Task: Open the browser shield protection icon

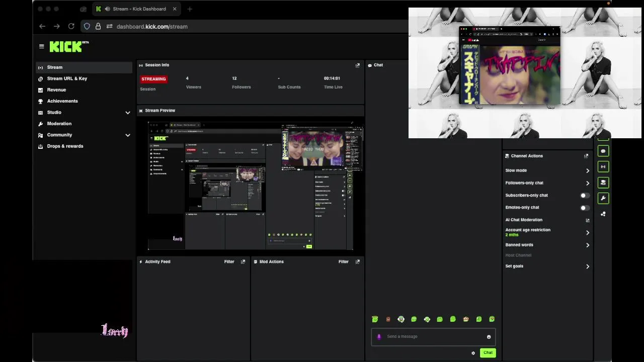Action: (87, 26)
